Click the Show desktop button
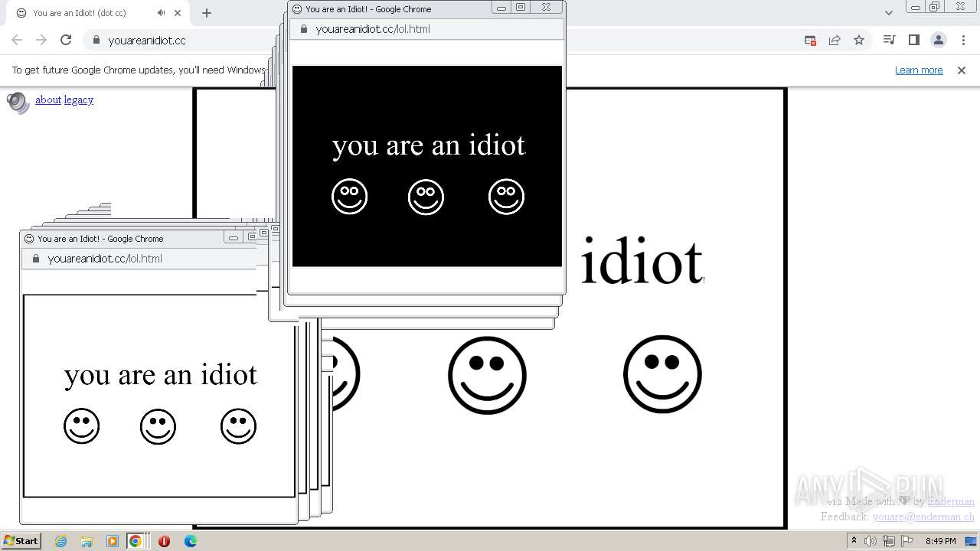Screen dimensions: 980x551 [x=971, y=541]
